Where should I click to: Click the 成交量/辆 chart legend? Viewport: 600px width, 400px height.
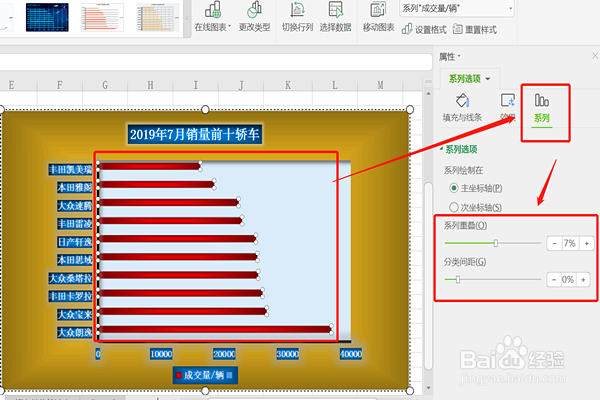point(205,375)
